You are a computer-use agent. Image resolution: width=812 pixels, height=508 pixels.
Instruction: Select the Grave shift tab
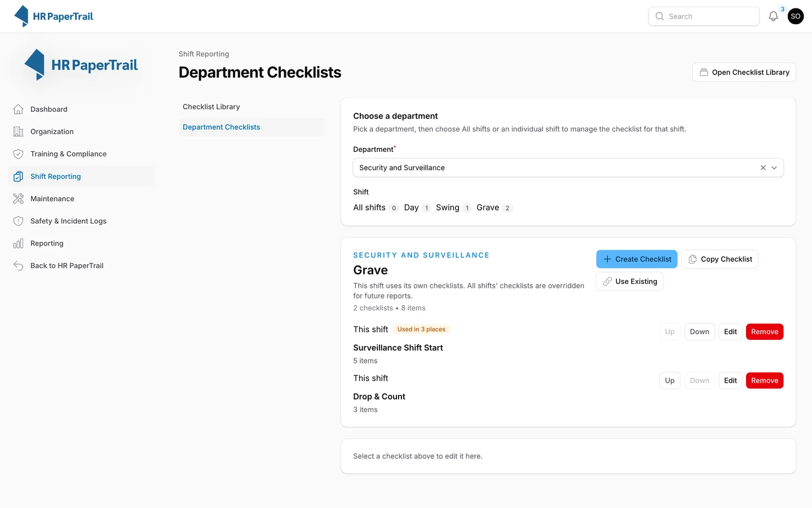pos(494,208)
